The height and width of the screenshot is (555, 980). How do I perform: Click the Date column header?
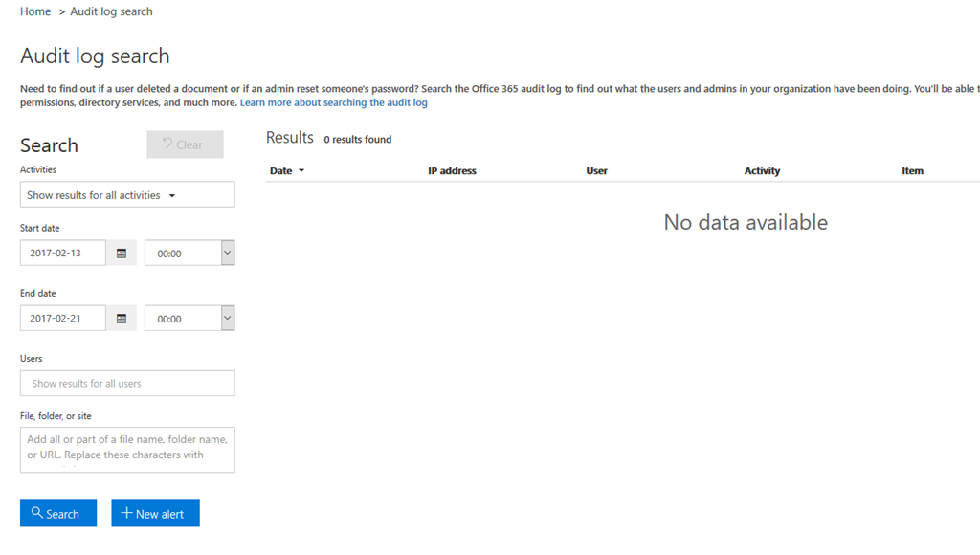point(280,170)
